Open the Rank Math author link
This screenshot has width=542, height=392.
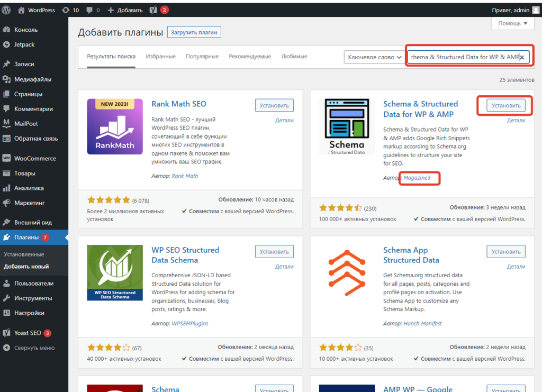pyautogui.click(x=185, y=176)
